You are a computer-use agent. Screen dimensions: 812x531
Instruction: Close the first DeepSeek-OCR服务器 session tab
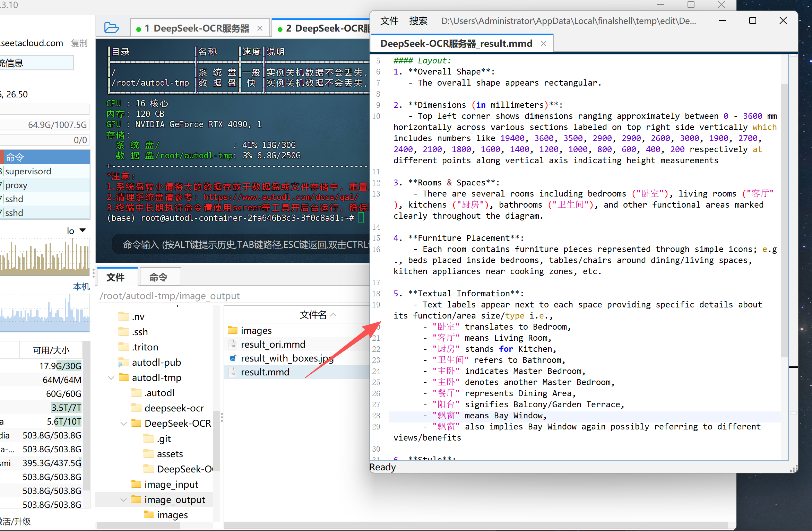point(260,28)
